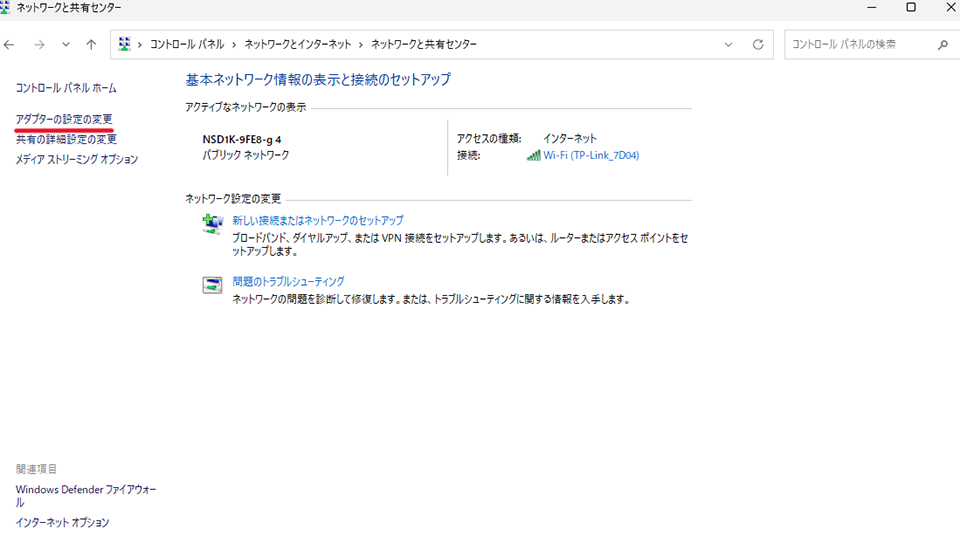
Task: Click the Wi-Fi signal strength icon
Action: [x=533, y=156]
